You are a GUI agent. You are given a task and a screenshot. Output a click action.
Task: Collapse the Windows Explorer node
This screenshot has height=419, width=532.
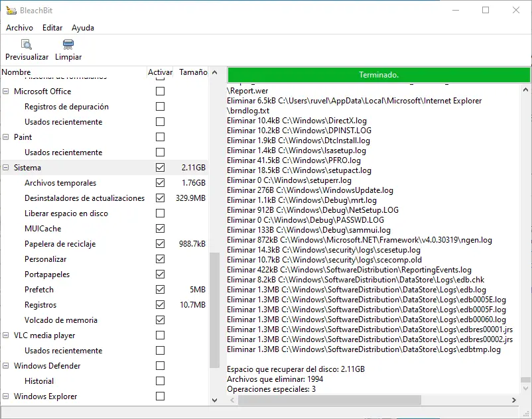click(6, 396)
